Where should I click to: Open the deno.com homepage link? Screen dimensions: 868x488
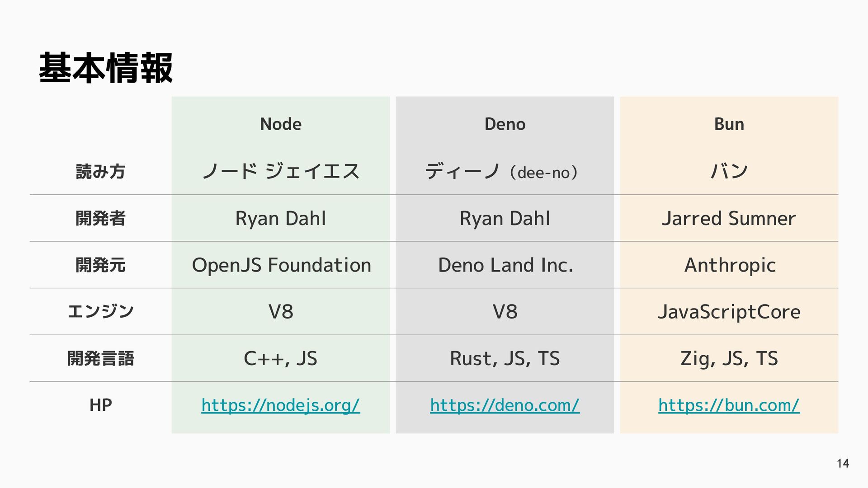point(505,405)
